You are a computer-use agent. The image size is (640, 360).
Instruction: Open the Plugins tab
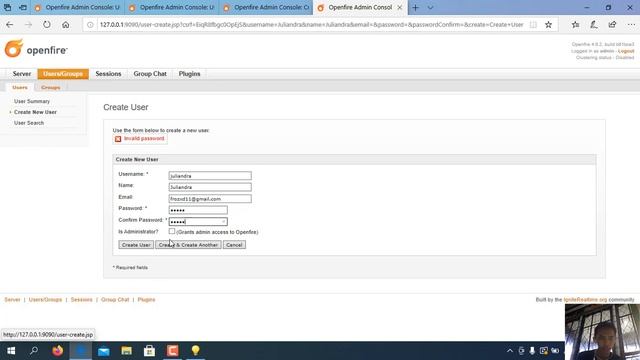189,74
